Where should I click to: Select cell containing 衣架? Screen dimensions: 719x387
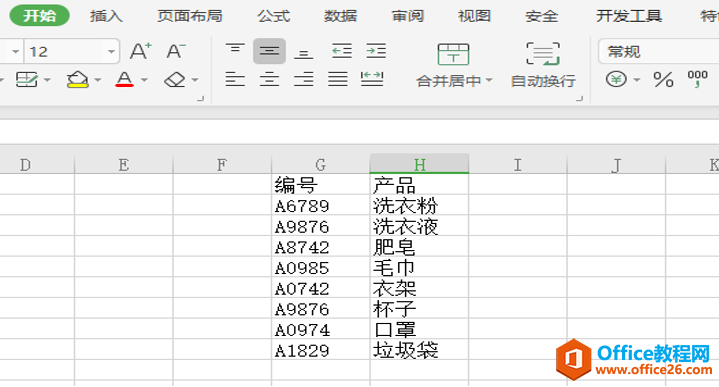(x=419, y=288)
